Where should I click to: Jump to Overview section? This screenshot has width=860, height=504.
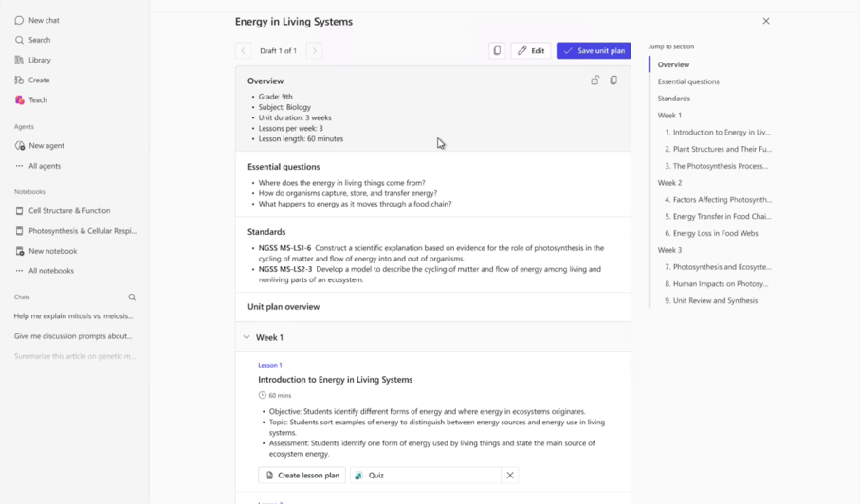click(673, 64)
